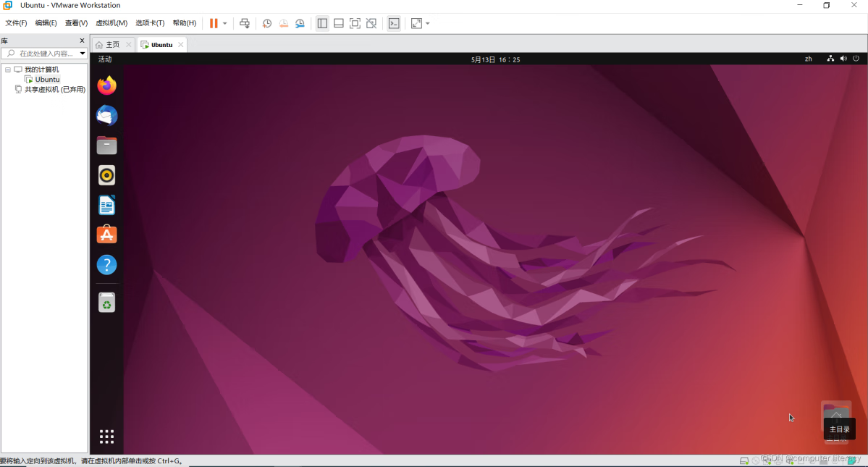The image size is (868, 467).
Task: Open the power options dropdown arrow beside pause
Action: [x=224, y=23]
